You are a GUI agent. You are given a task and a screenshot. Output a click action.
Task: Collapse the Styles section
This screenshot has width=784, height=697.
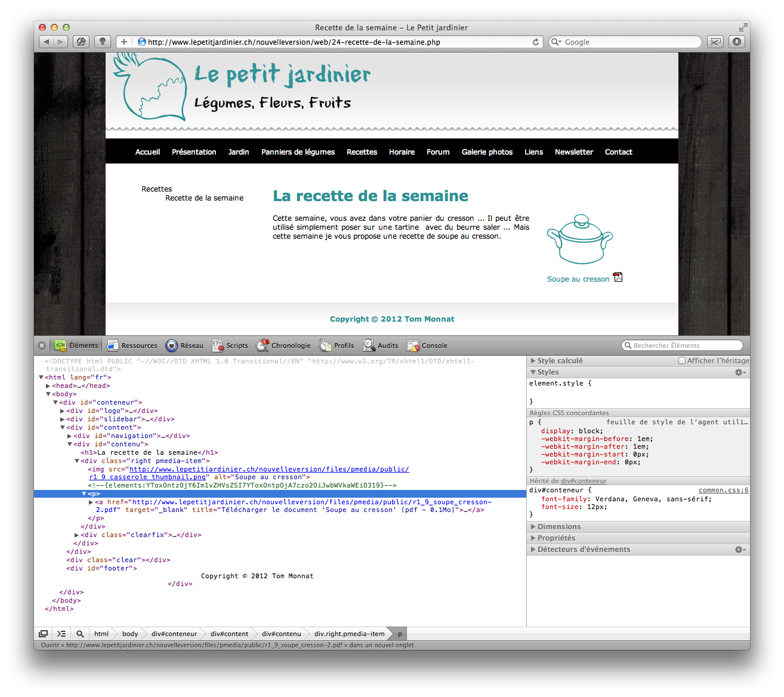tap(533, 372)
